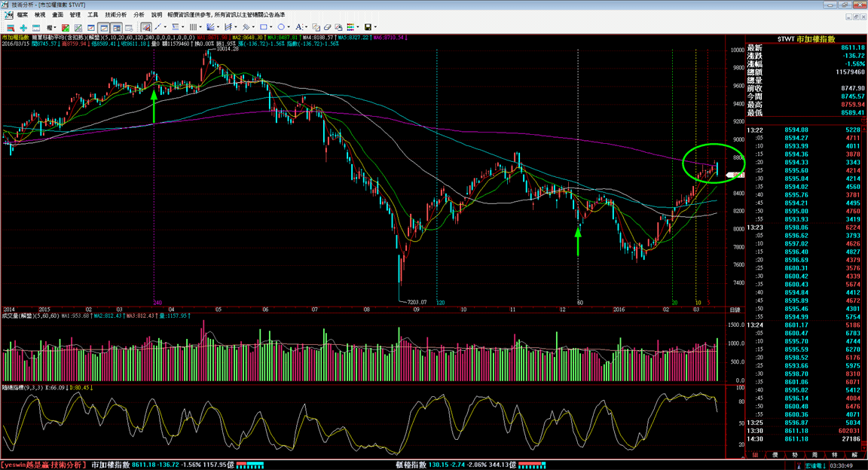The image size is (868, 470).
Task: Click the $TWT 市加權指數 quote panel title
Action: click(x=806, y=38)
